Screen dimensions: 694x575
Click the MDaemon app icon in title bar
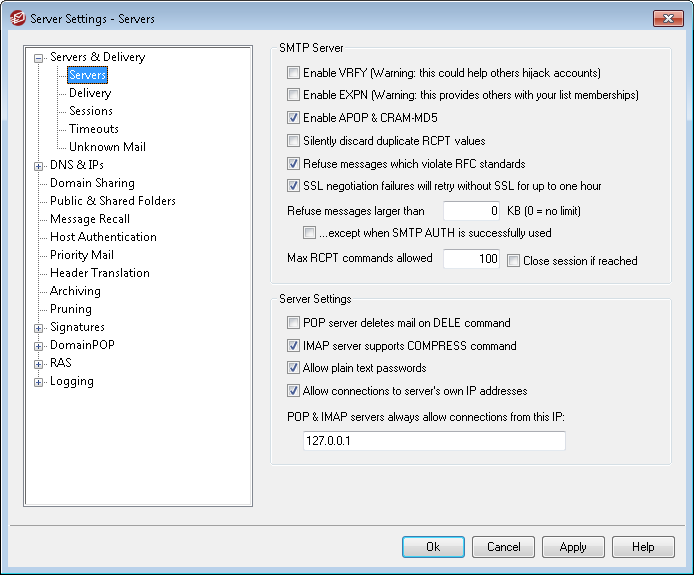[18, 19]
